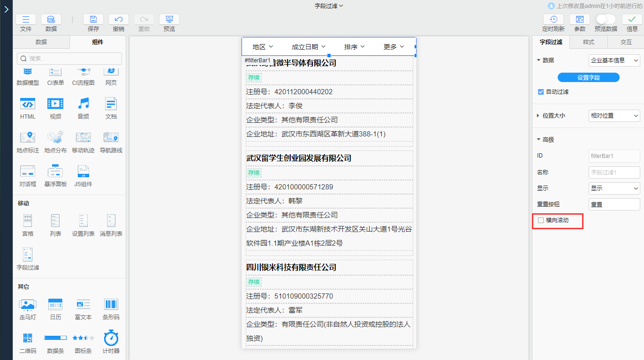Click the Undo icon
Image resolution: width=644 pixels, height=360 pixels.
click(x=119, y=20)
